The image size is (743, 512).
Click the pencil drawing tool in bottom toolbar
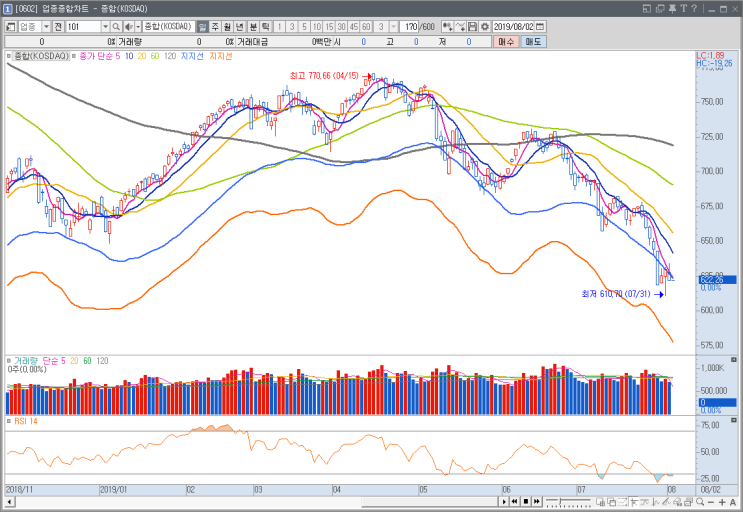click(x=666, y=502)
